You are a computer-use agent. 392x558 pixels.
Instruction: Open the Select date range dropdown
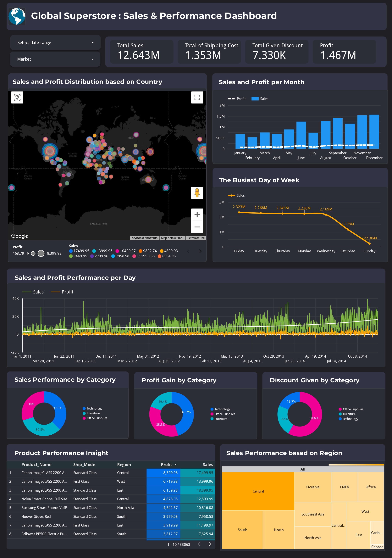(x=55, y=42)
